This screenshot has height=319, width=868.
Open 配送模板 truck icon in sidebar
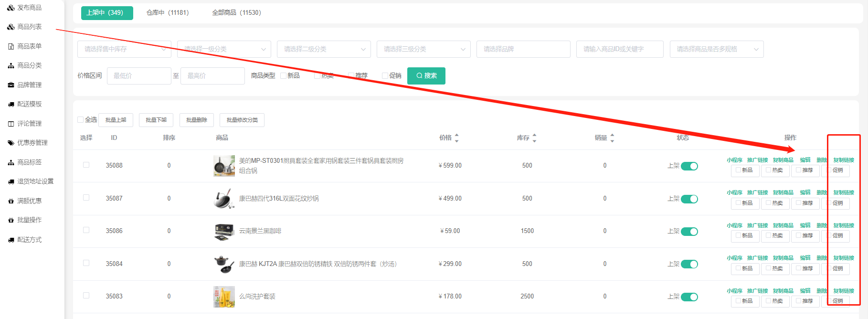[x=11, y=104]
